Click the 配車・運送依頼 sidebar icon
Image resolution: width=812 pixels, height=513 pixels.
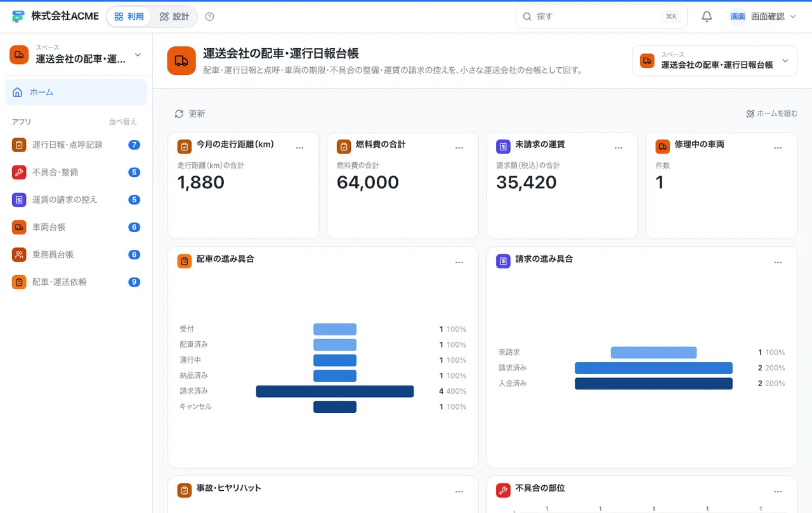point(19,282)
